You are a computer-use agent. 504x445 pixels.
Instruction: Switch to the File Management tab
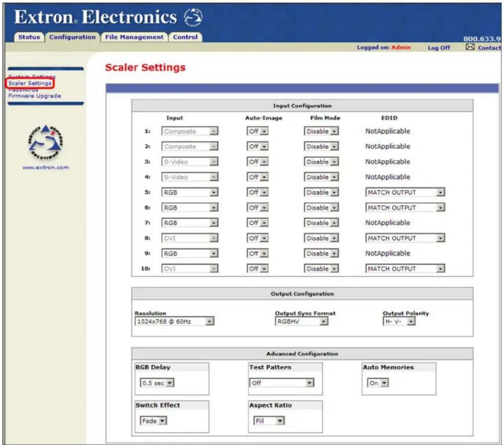[135, 37]
